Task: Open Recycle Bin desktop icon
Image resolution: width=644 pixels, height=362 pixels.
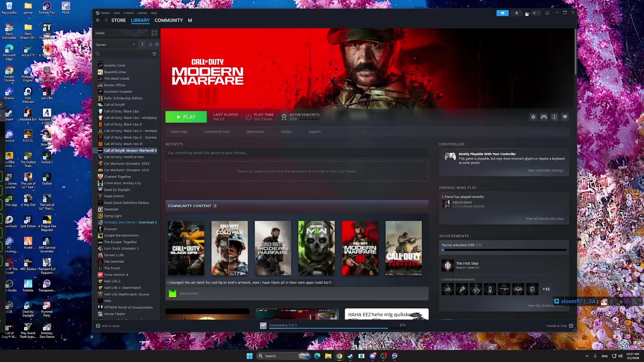Action: (9, 8)
